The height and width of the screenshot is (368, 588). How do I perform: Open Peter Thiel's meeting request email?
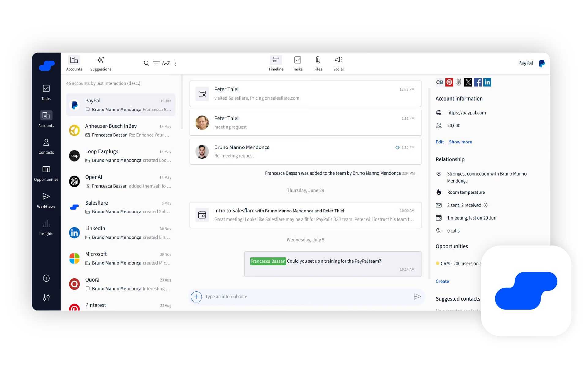click(305, 123)
